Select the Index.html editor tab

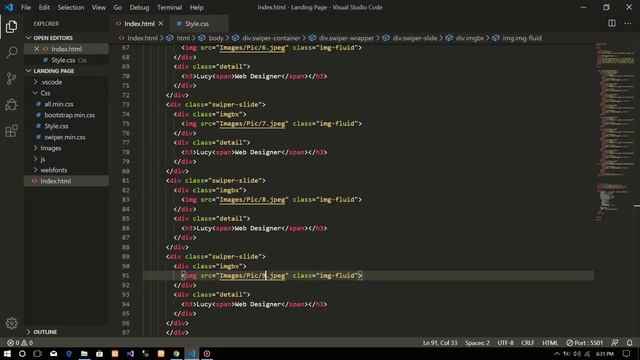[139, 24]
